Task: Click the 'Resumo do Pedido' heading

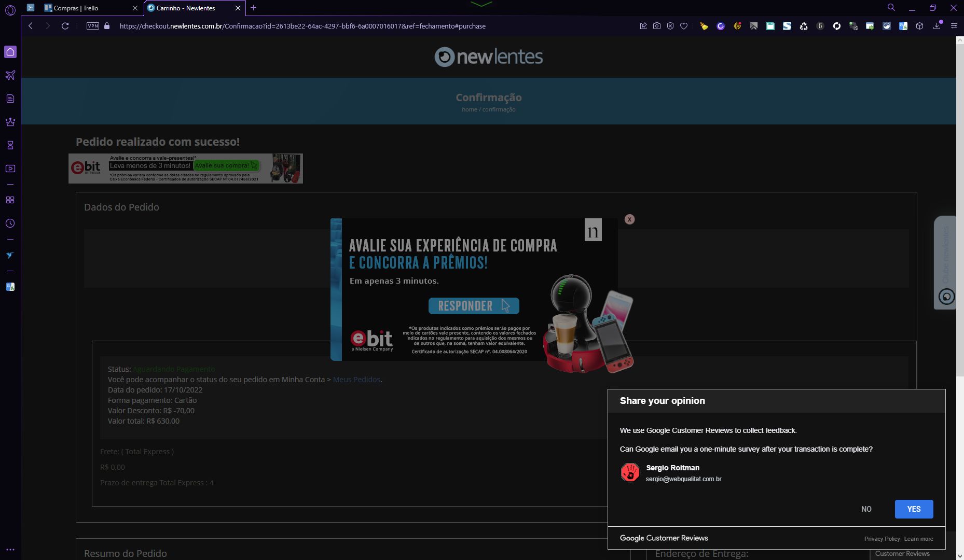Action: (126, 553)
